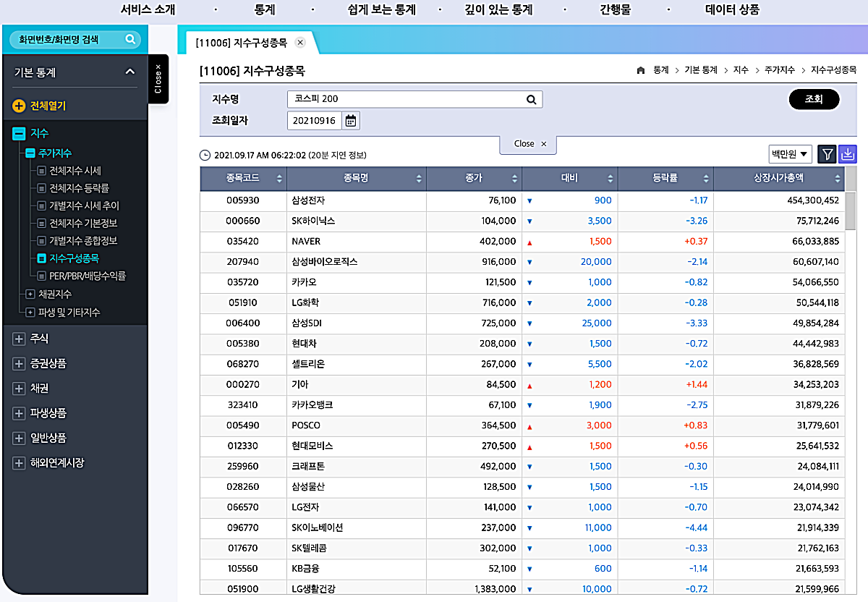
Task: Open 전체지수 기본정보 in the tree
Action: [83, 223]
